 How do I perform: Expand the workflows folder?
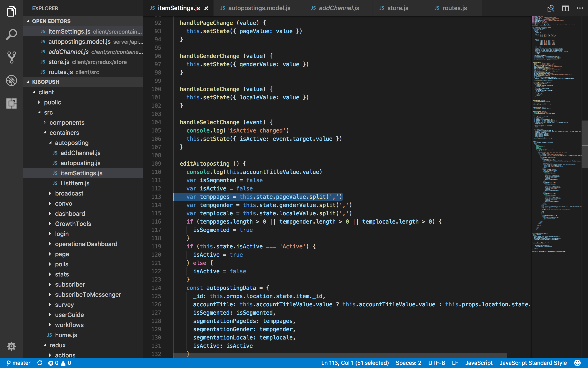click(x=83, y=325)
